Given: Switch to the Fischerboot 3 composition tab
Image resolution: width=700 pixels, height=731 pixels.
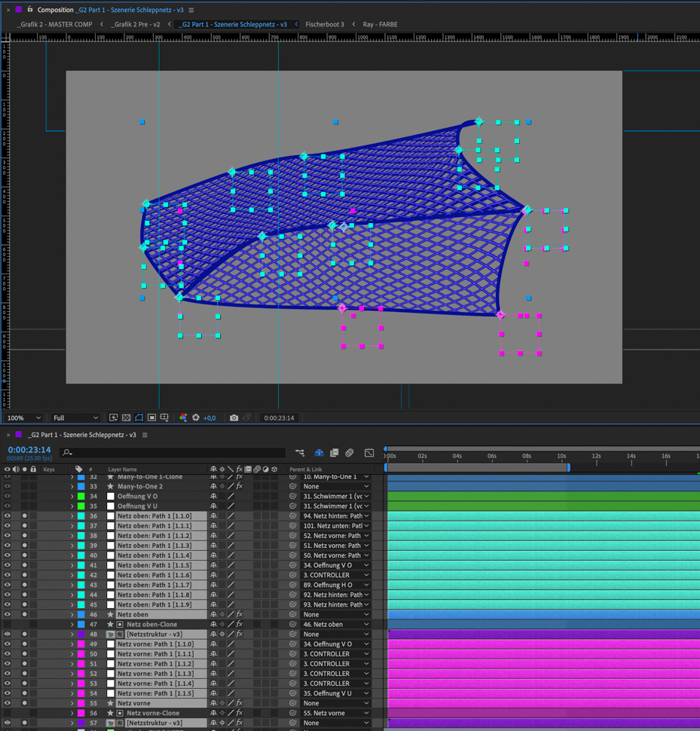Looking at the screenshot, I should (x=325, y=24).
